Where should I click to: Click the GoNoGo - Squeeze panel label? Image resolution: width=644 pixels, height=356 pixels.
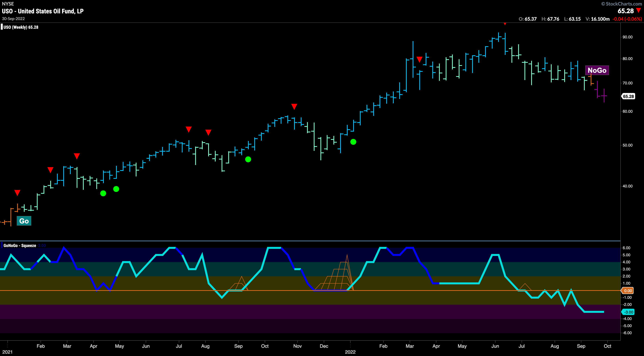(20, 246)
